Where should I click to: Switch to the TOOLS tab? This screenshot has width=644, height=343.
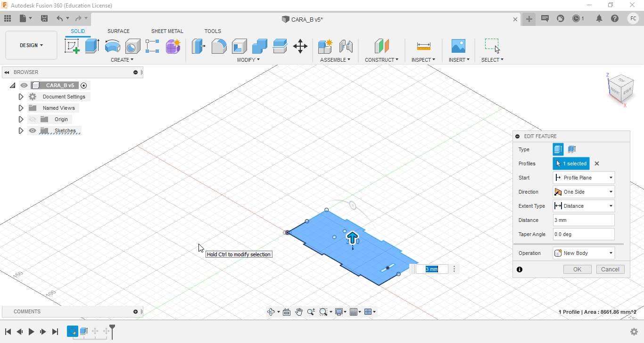coord(213,31)
